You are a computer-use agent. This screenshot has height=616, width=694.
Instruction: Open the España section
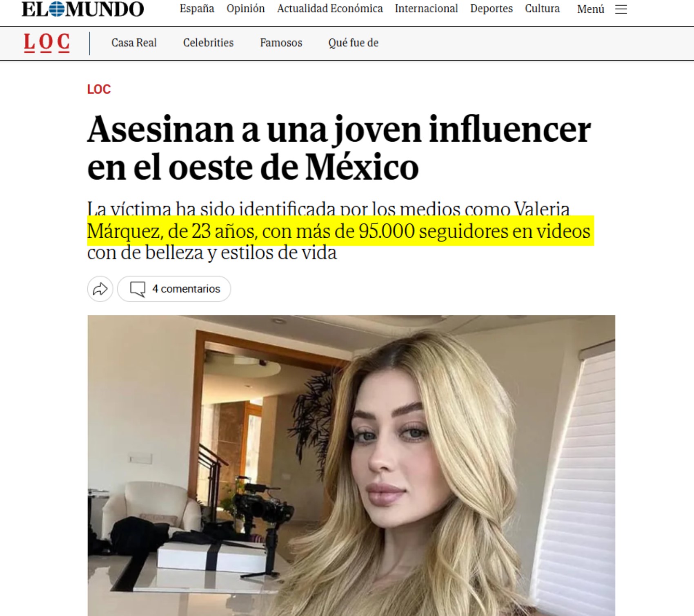[x=197, y=9]
